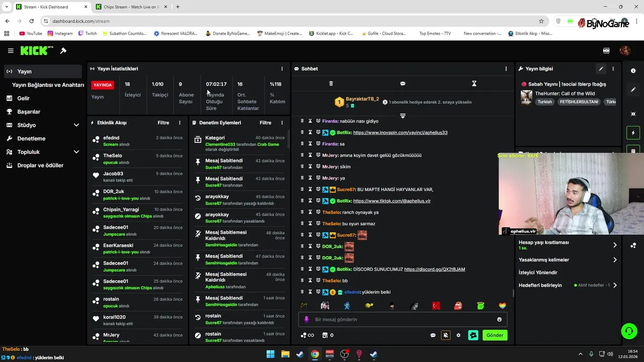Click the clip capture icon in right sidebar
Viewport: 644px width, 362px height.
pos(633,114)
